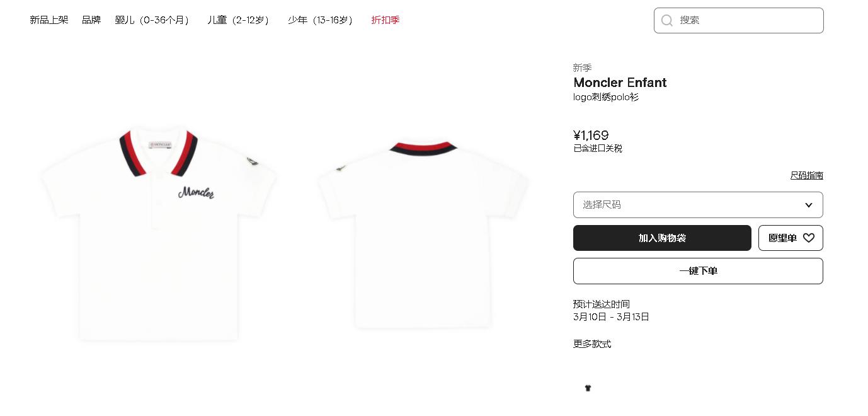Go to 婴儿 (0-36个月) category
The width and height of the screenshot is (868, 416).
152,20
